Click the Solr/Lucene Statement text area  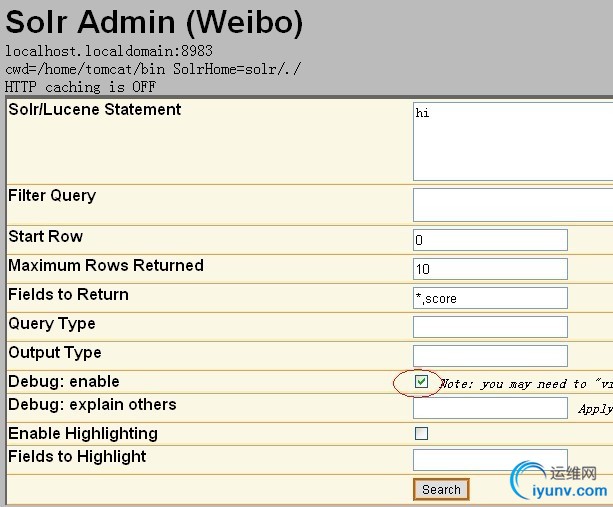[x=513, y=142]
